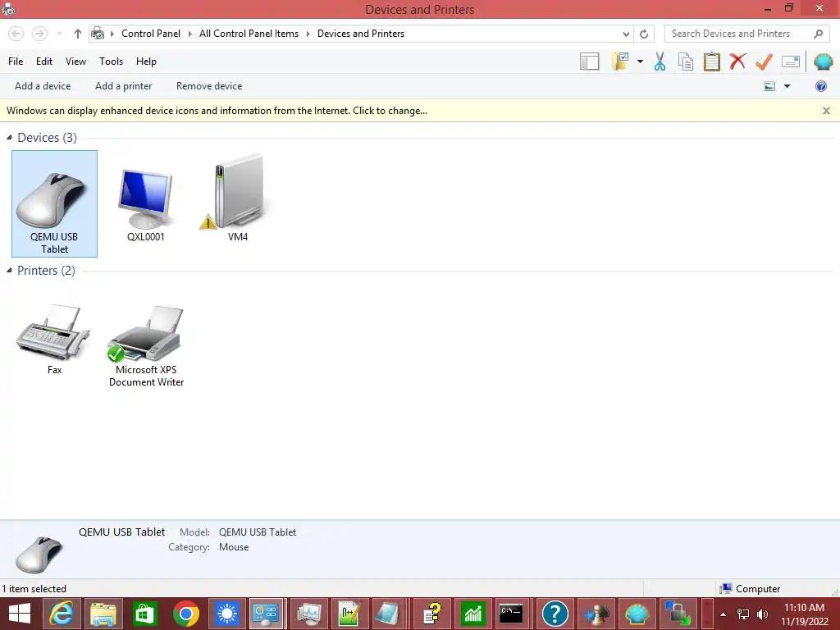The height and width of the screenshot is (630, 840).
Task: Click the Back navigation arrow
Action: coord(16,34)
